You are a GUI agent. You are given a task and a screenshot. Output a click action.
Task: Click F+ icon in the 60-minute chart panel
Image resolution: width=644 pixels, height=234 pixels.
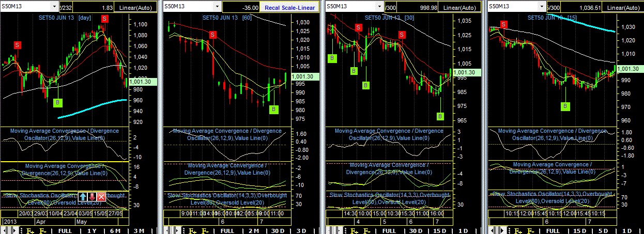click(x=192, y=230)
